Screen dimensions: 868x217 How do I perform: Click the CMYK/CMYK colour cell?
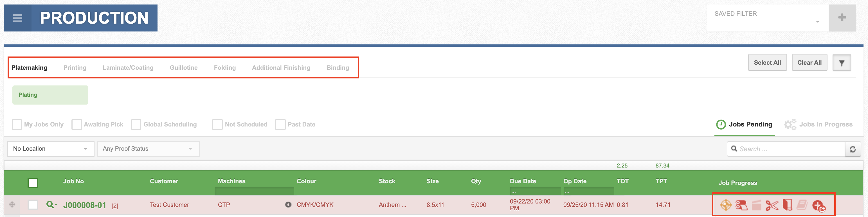point(315,205)
